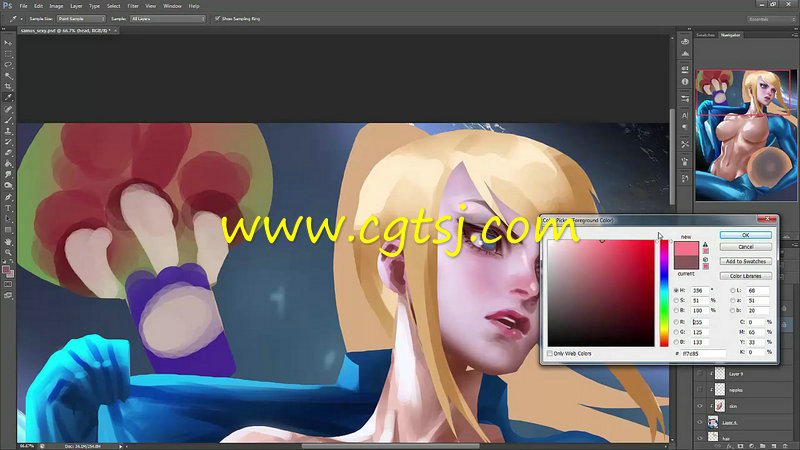
Task: Open the tool preset picker arrow
Action: pos(21,19)
